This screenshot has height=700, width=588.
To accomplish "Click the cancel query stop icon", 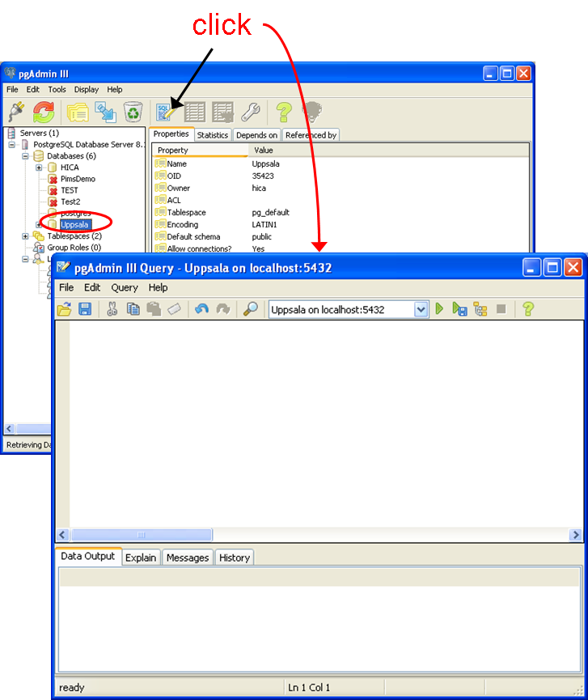I will (501, 309).
